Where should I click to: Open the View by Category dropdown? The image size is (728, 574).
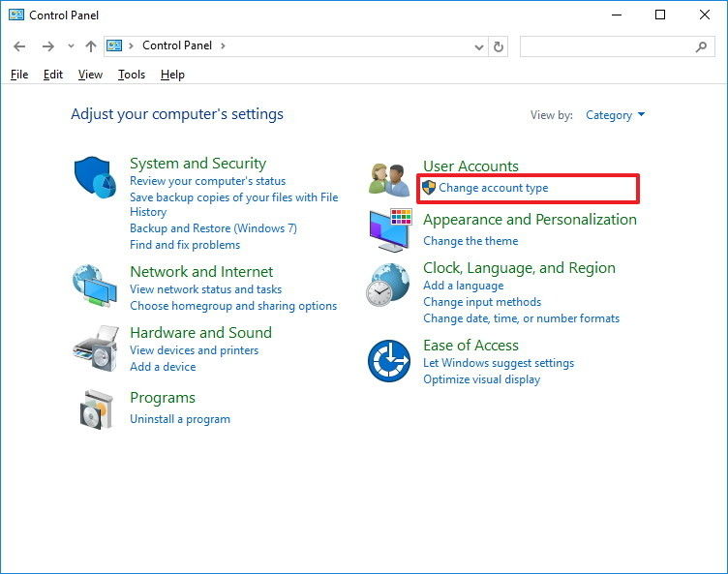pyautogui.click(x=615, y=115)
